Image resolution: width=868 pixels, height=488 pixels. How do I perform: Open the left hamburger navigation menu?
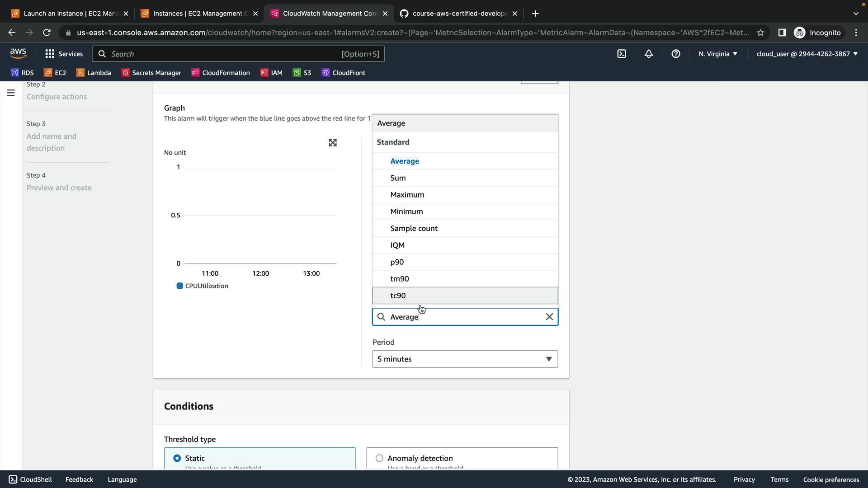tap(11, 93)
